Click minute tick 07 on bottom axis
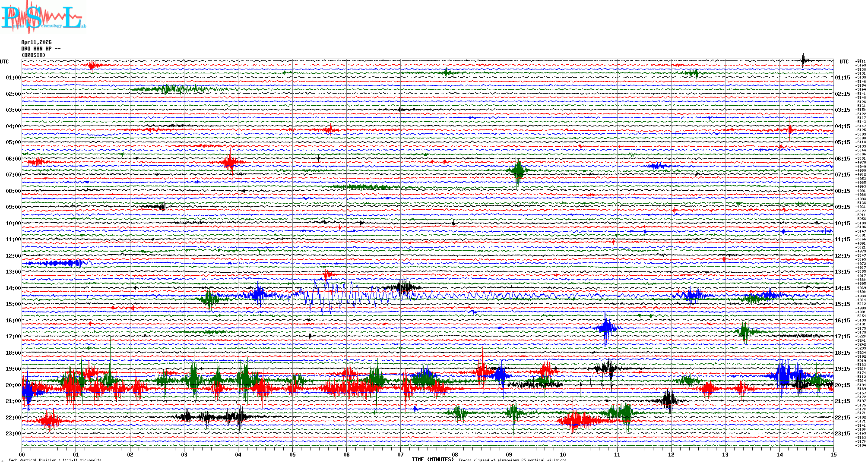Viewport: 868px width, 466px height. 400,454
